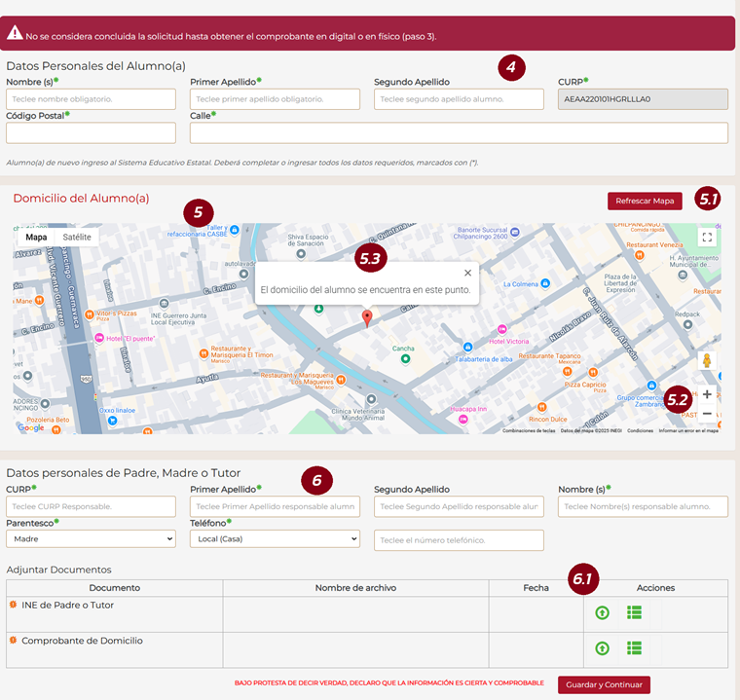
Task: Open the Parentesco dropdown
Action: [x=91, y=538]
